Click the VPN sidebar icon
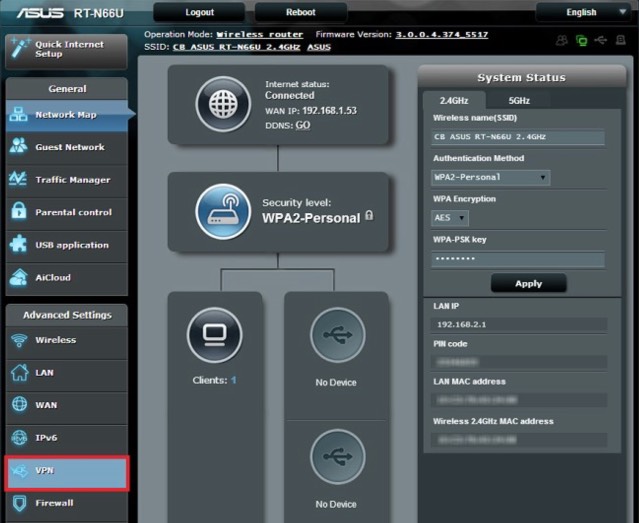Screen dimensions: 639x523 (19, 471)
